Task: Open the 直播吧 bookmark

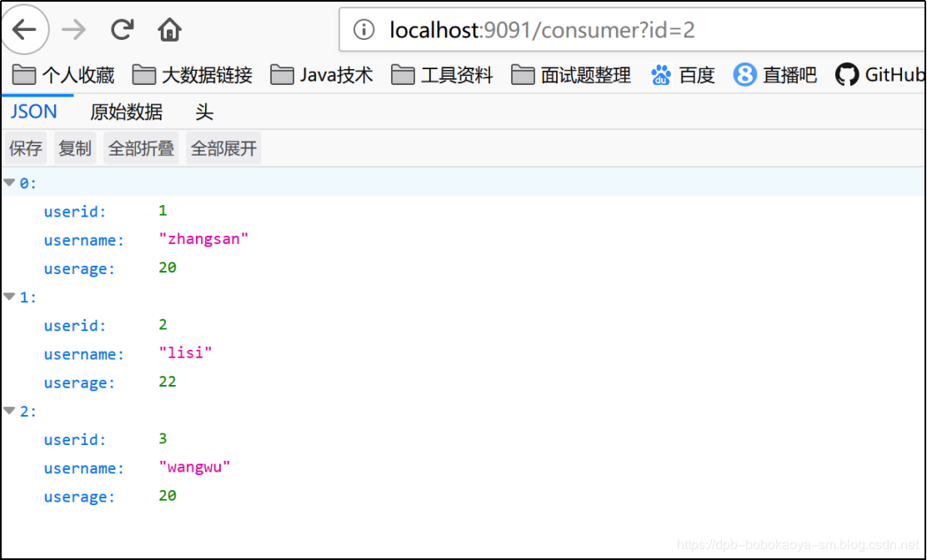Action: point(775,75)
